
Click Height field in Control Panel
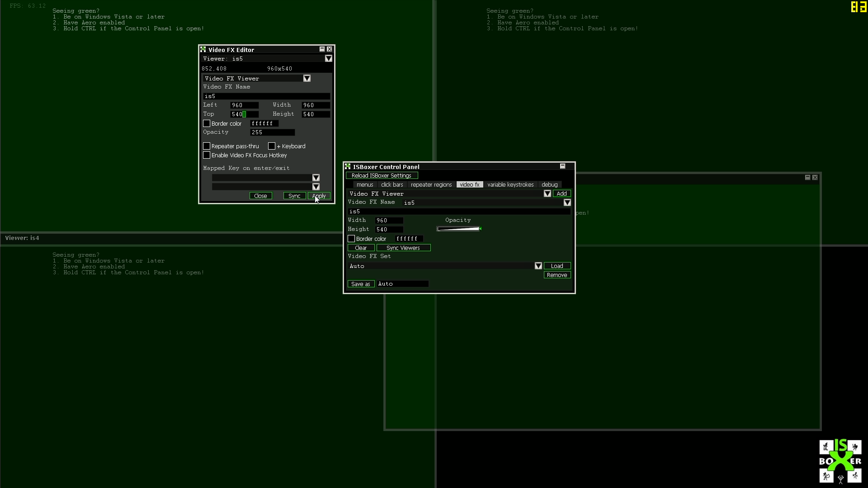pyautogui.click(x=389, y=230)
